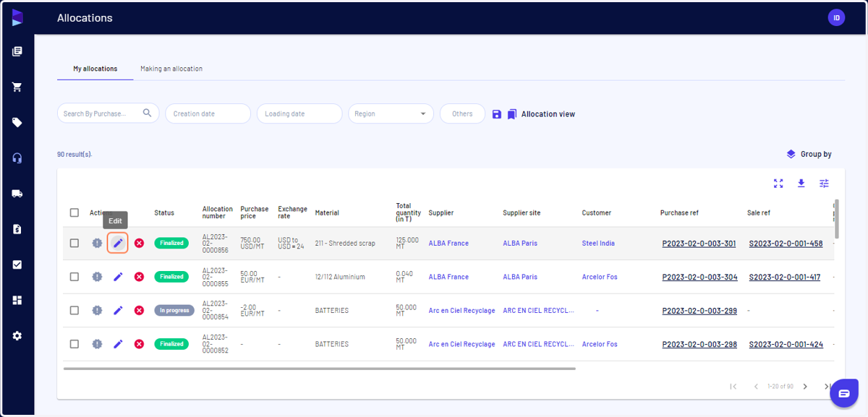Viewport: 868px width, 417px height.
Task: Click the Creation date field
Action: (x=208, y=113)
